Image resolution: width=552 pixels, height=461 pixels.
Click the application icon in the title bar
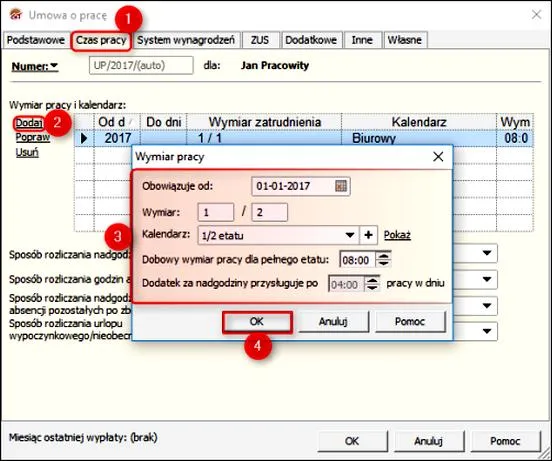tap(16, 15)
